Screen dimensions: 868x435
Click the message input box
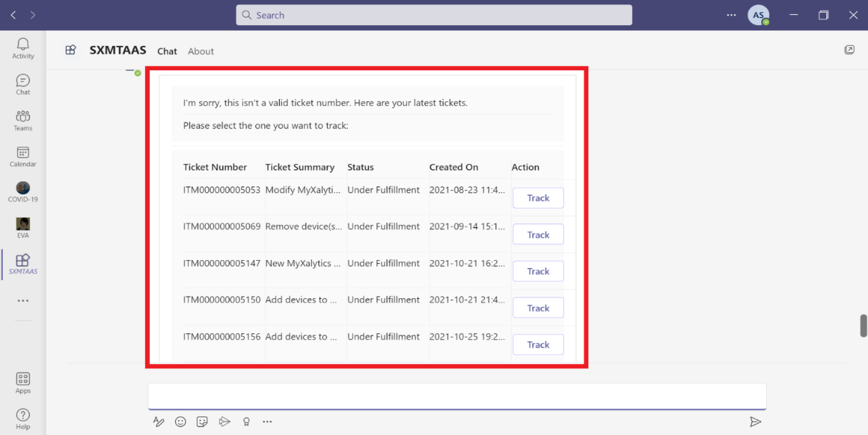point(457,395)
